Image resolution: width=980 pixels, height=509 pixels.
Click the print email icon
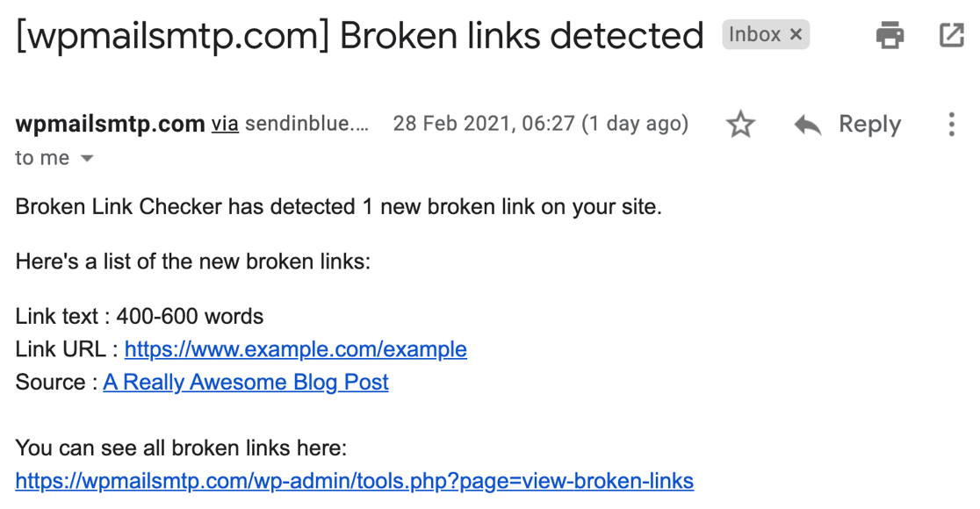coord(889,34)
